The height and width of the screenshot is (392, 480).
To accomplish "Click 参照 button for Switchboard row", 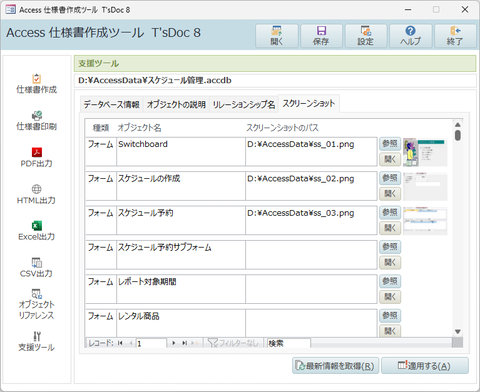I will (x=390, y=144).
